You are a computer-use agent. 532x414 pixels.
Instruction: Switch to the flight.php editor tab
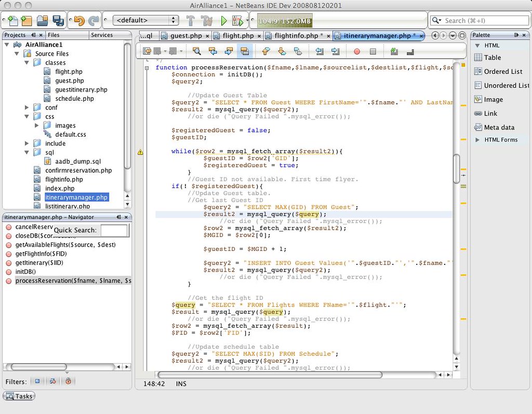[238, 36]
